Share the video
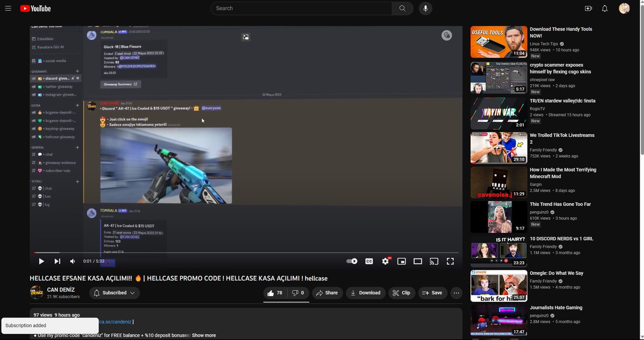The image size is (644, 340). pos(327,293)
